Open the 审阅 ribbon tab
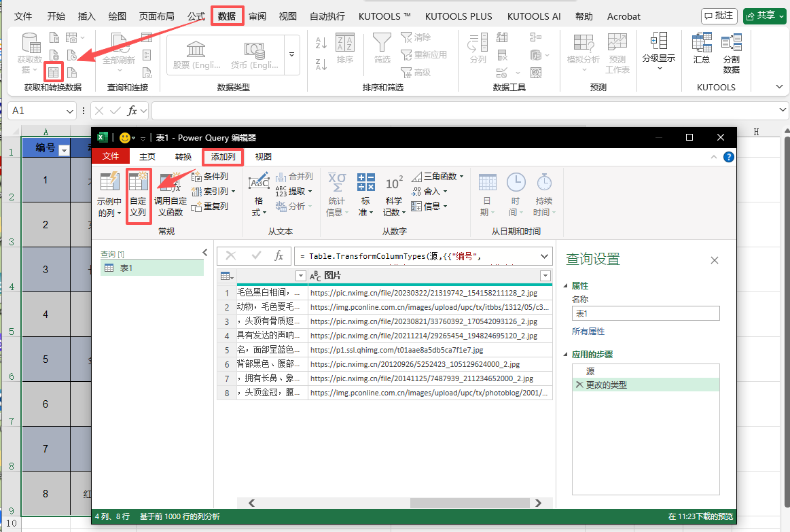 257,16
